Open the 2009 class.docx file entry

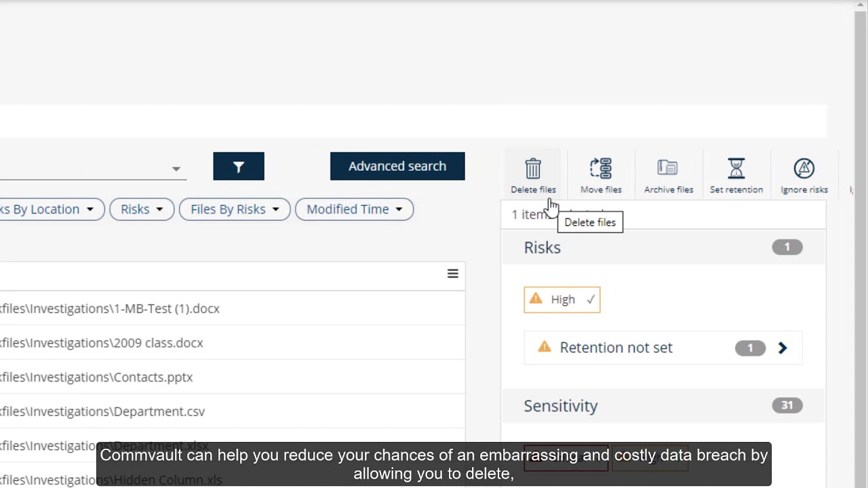(102, 343)
